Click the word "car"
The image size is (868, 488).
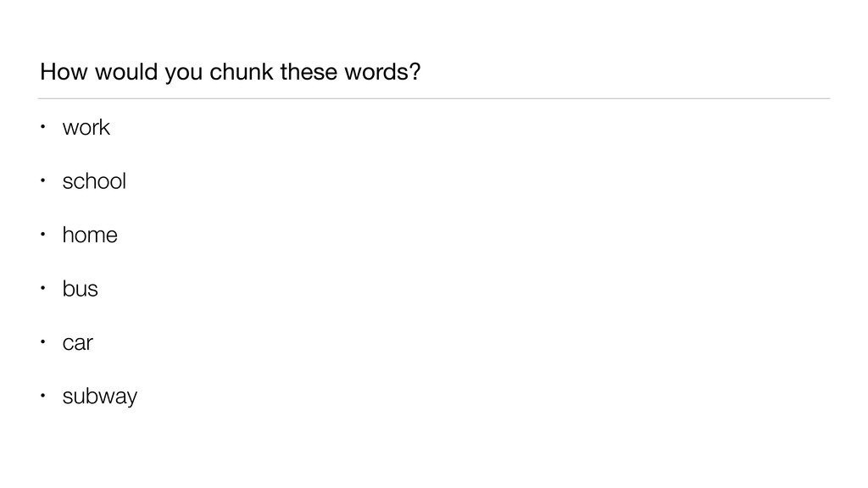pos(77,343)
